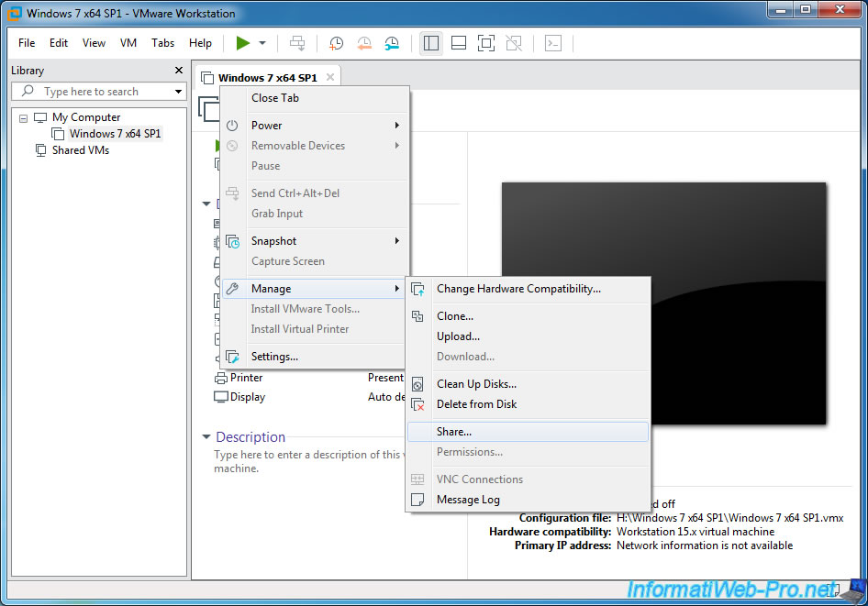The height and width of the screenshot is (606, 868).
Task: Collapse the Devices section triangle
Action: (206, 204)
